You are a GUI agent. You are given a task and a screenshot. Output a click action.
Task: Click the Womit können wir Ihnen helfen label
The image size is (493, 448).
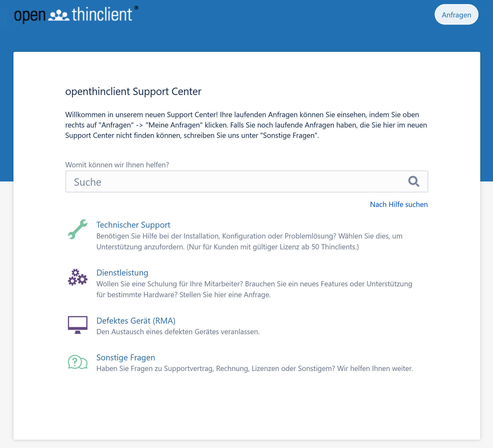pos(117,165)
